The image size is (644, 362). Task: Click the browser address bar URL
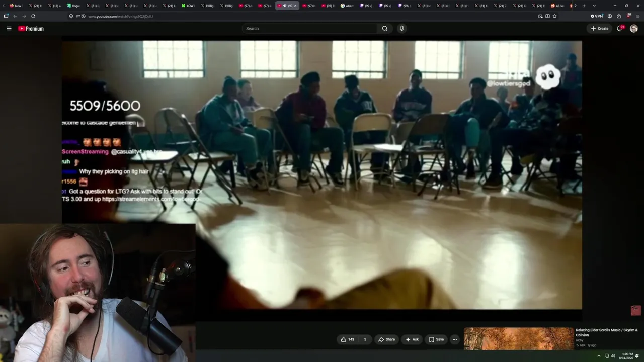(x=121, y=16)
